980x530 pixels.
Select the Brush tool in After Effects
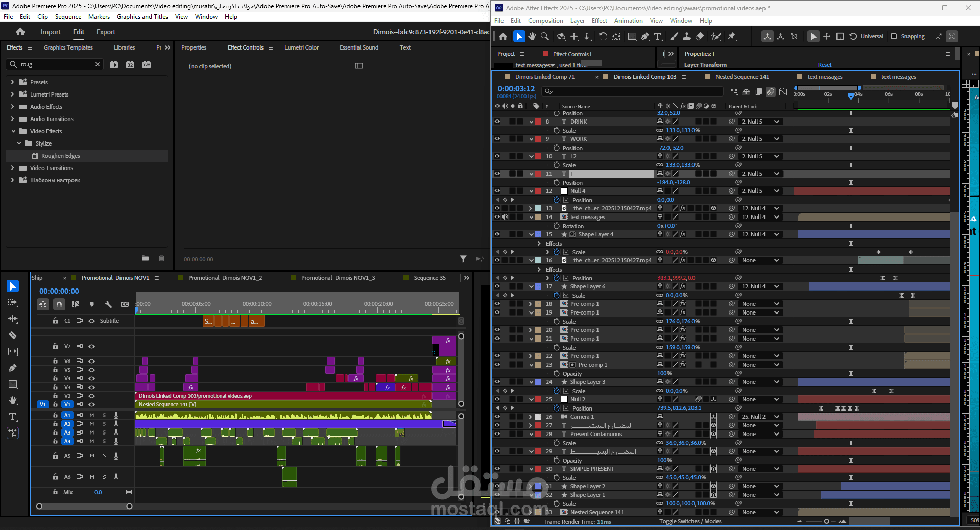[674, 36]
